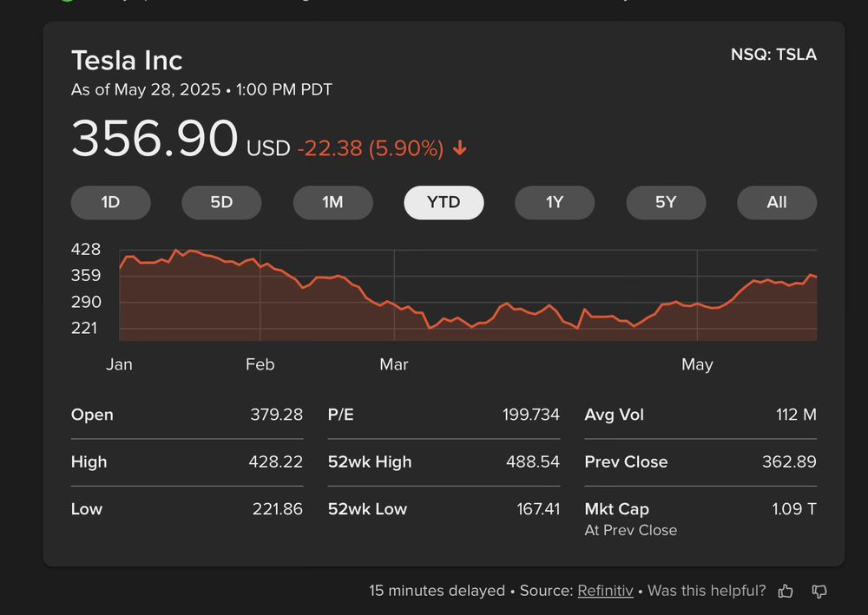Click the 356.90 stock price
The image size is (868, 615).
pos(155,138)
